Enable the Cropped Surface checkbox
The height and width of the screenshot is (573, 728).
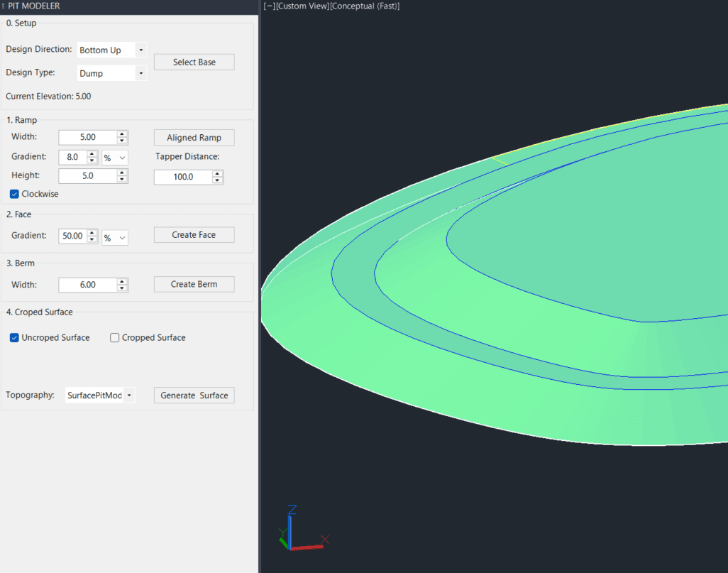115,338
